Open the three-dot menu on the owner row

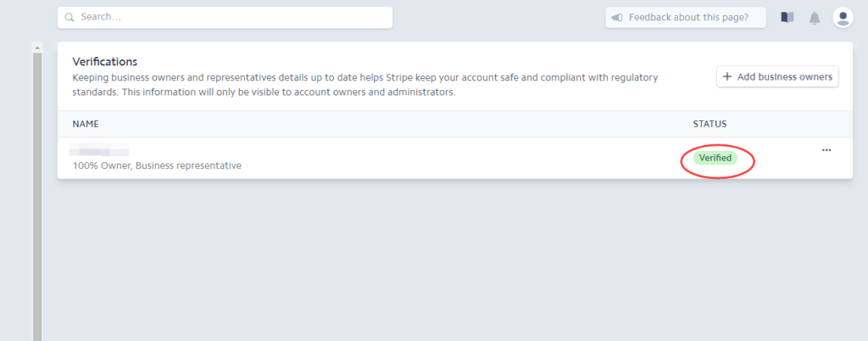826,150
